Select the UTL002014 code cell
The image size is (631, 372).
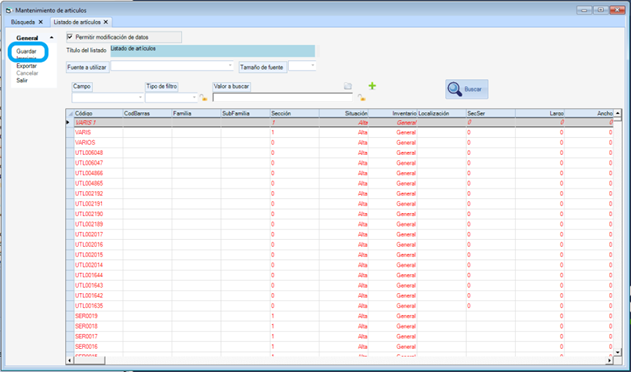(99, 265)
